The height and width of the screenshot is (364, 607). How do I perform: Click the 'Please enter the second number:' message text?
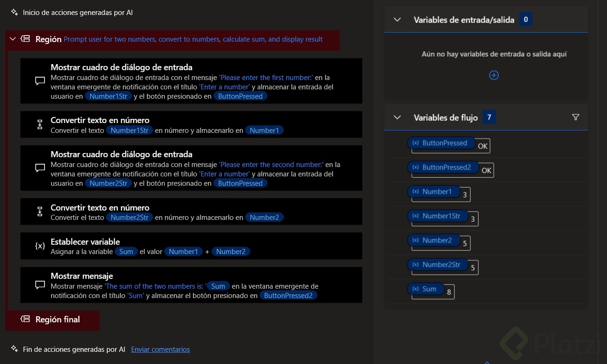click(x=272, y=165)
